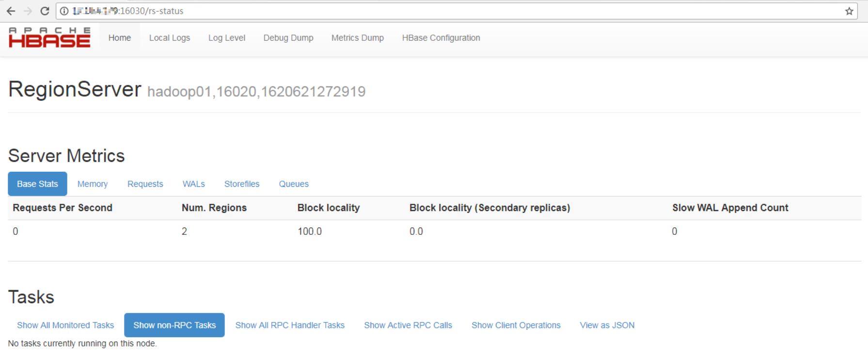Switch to the Queues metrics tab
The height and width of the screenshot is (361, 868).
pyautogui.click(x=294, y=184)
